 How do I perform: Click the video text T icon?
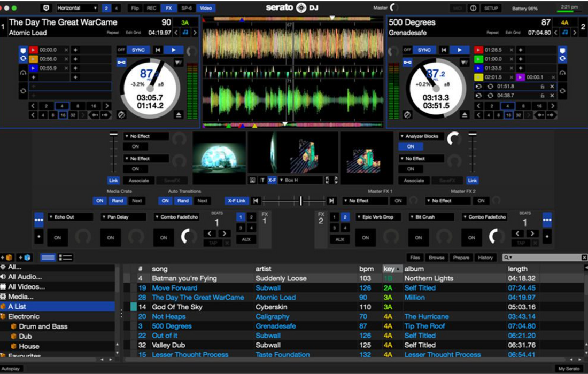pos(262,180)
